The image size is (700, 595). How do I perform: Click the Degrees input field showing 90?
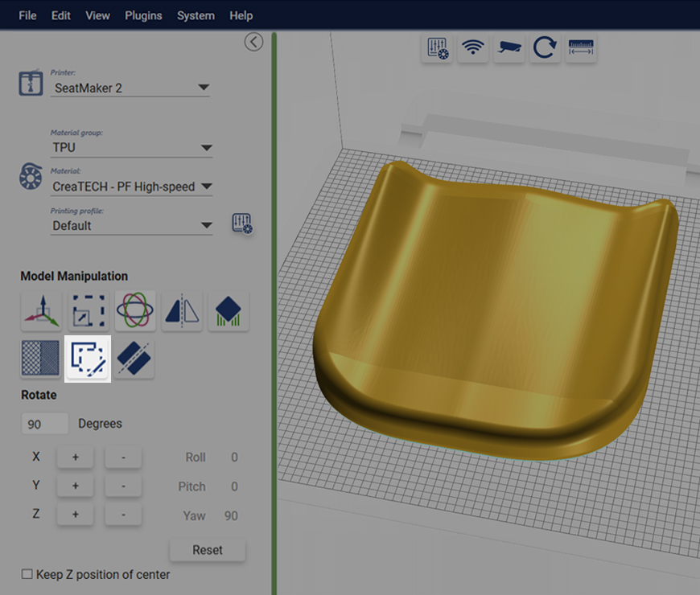[x=45, y=423]
